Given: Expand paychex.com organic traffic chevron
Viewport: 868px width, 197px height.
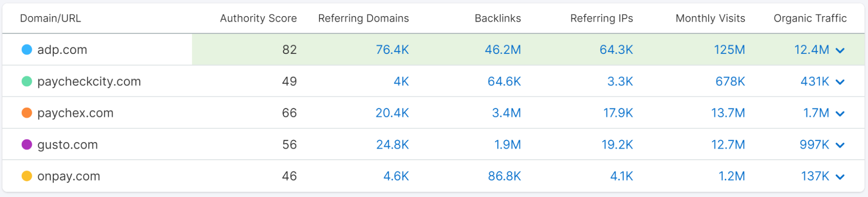Looking at the screenshot, I should [840, 114].
